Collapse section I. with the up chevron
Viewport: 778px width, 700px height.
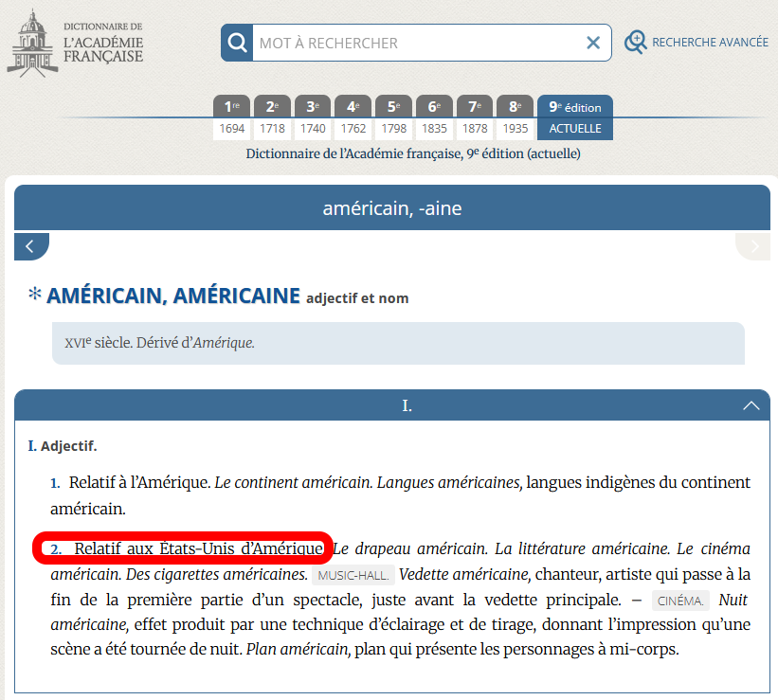click(x=751, y=405)
